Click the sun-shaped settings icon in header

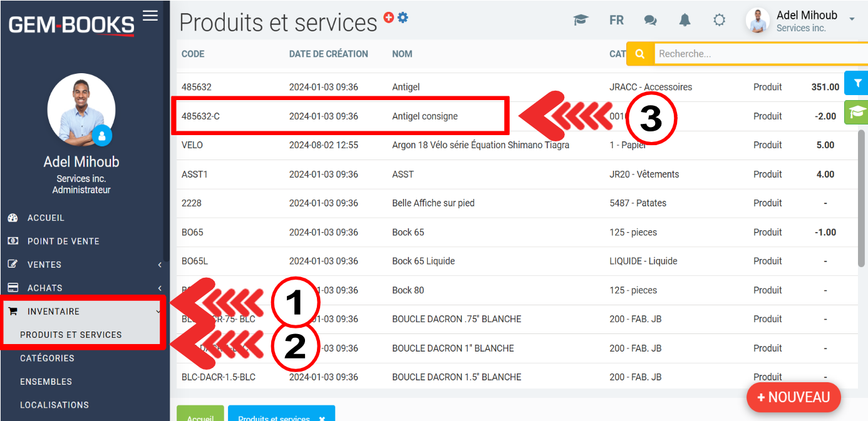pyautogui.click(x=719, y=20)
